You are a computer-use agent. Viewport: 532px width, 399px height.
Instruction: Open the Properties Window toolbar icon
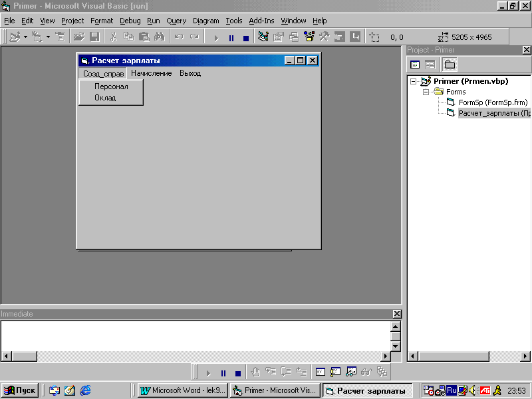point(278,37)
